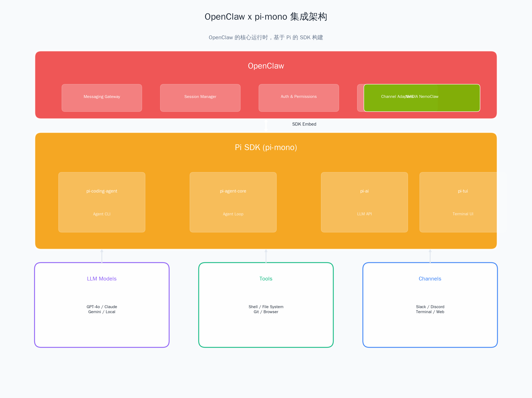The height and width of the screenshot is (398, 532).
Task: Click the Agent Loop subtitle
Action: point(233,214)
